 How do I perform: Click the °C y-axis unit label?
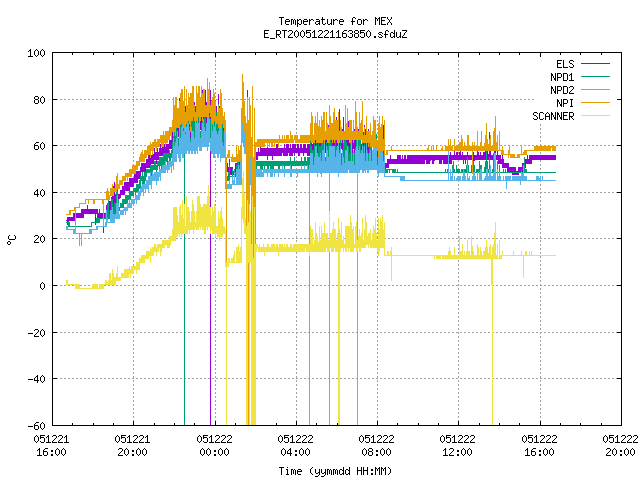coord(11,240)
